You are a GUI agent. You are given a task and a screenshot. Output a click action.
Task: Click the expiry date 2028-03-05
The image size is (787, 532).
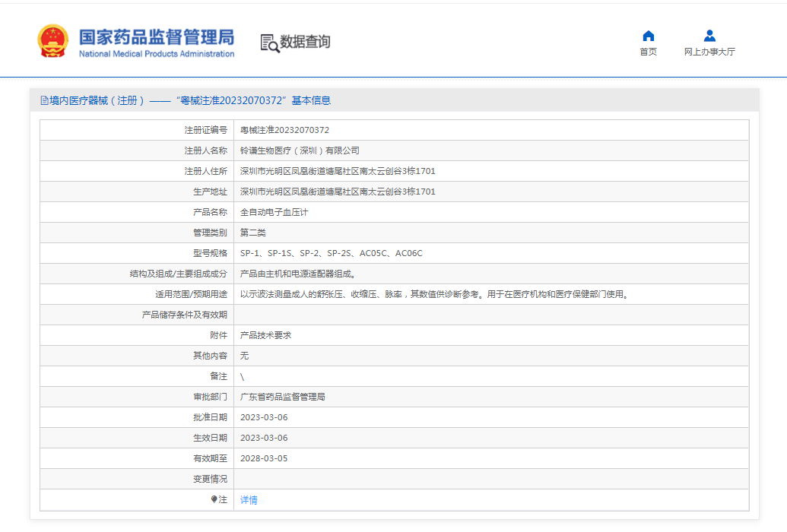(264, 458)
